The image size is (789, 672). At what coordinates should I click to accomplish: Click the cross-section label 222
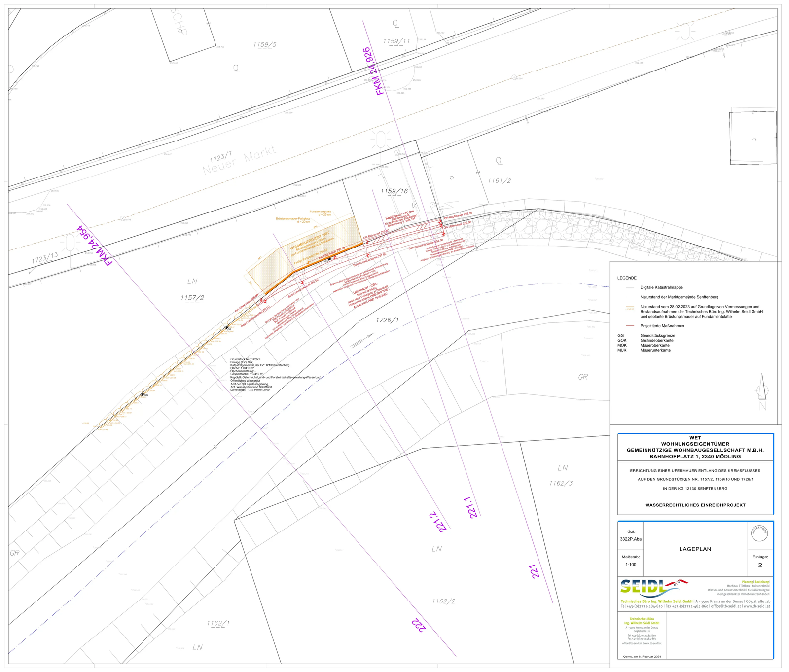click(x=418, y=625)
